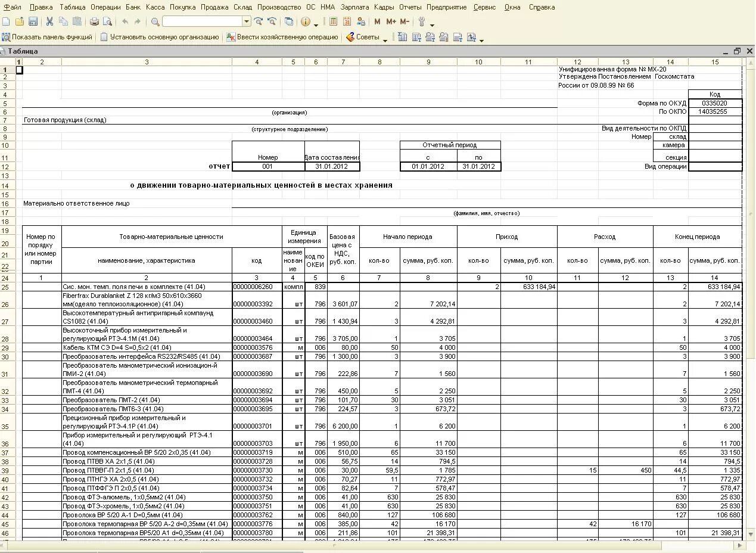Click the M- memory subtract button
This screenshot has width=756, height=553.
405,21
